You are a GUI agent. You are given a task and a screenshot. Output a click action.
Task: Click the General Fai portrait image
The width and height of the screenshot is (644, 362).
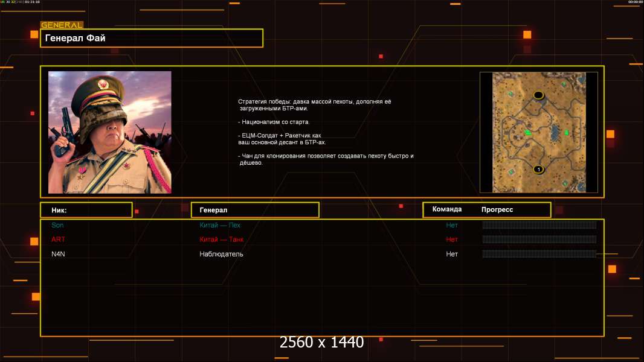point(110,132)
